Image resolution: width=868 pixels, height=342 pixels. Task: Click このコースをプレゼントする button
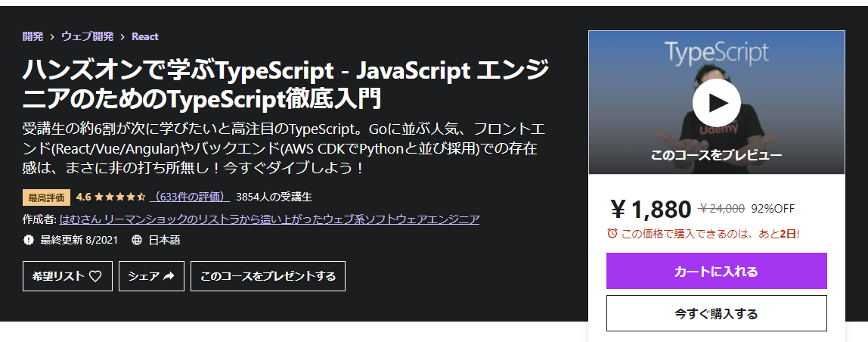[x=268, y=276]
